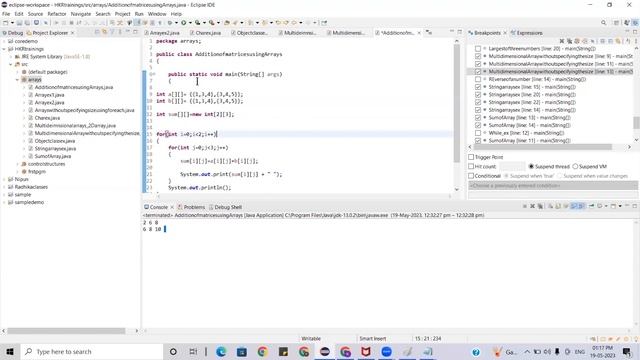Click the editor vertical scrollbar
Viewport: 640px width, 360px height.
[x=456, y=102]
